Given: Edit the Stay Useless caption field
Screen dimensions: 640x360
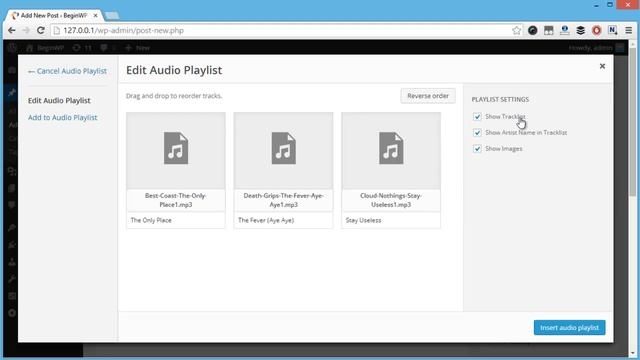Looking at the screenshot, I should click(391, 220).
